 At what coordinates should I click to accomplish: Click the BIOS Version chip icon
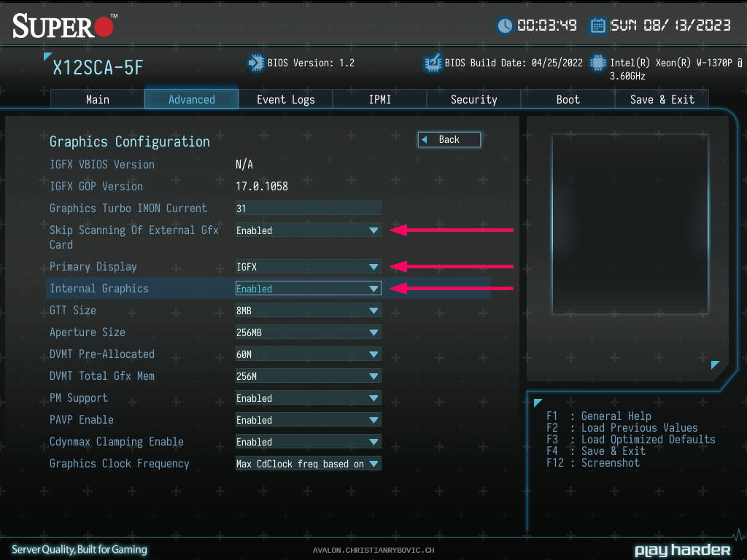(x=255, y=63)
